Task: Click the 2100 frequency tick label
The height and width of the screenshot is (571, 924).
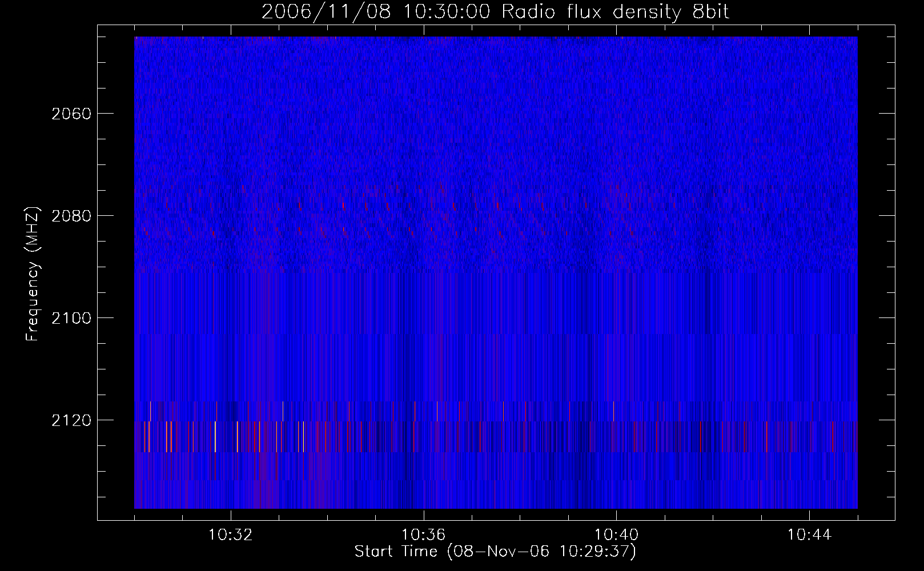Action: (71, 318)
